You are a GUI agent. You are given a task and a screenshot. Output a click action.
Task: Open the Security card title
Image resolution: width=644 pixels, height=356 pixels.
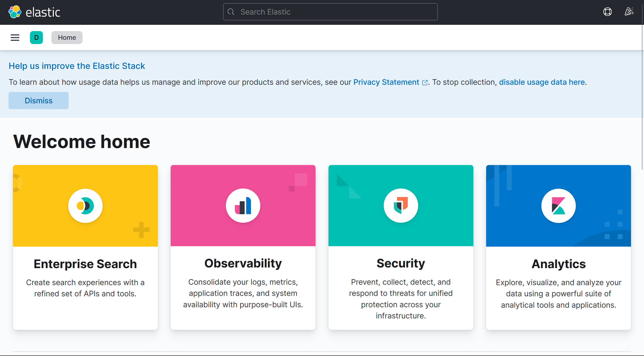[x=400, y=263]
